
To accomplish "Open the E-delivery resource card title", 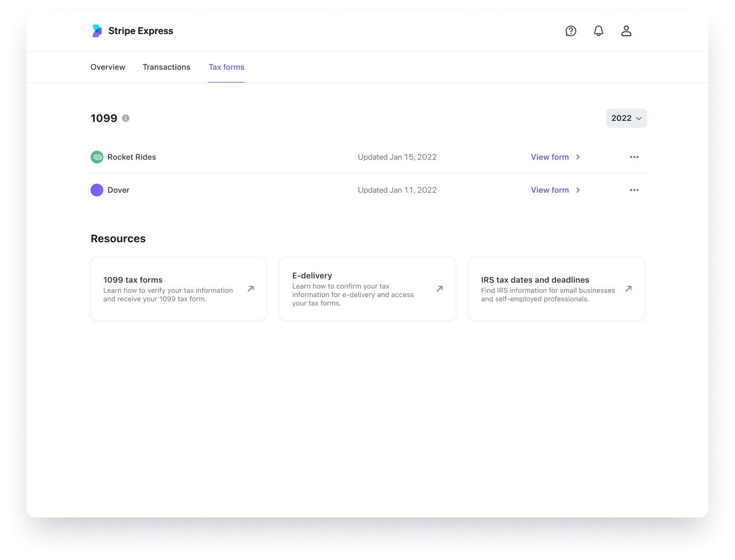I will click(312, 276).
